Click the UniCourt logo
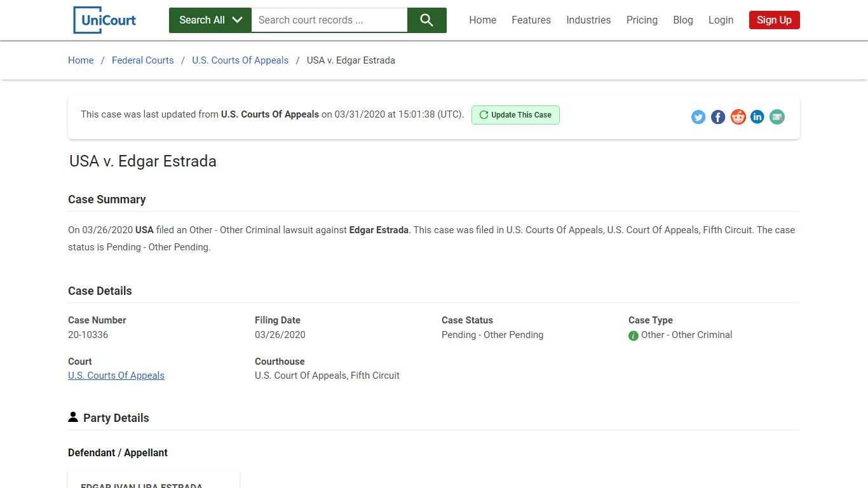The width and height of the screenshot is (868, 488). click(104, 20)
